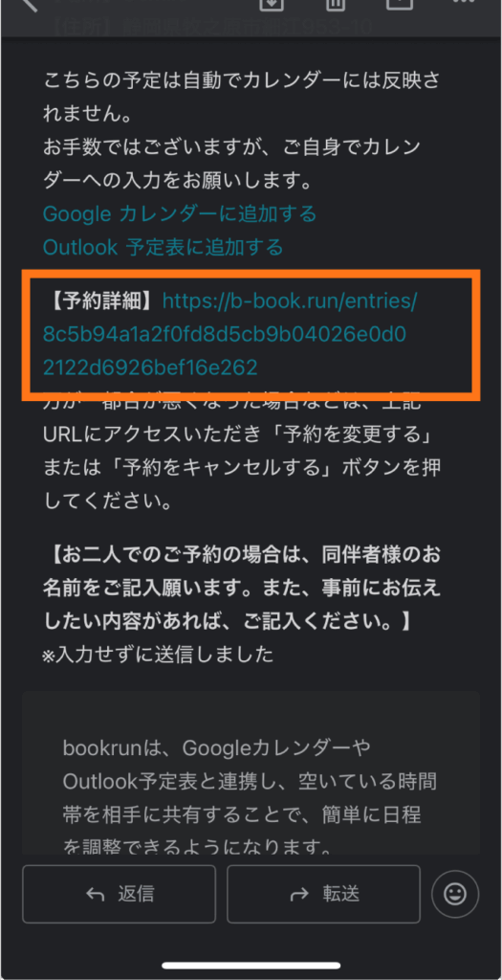Tap the second line of the booking URL
Screen dimensions: 502x980
coord(225,334)
